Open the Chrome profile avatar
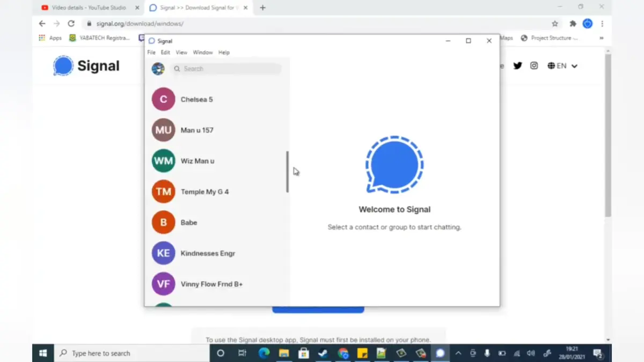The height and width of the screenshot is (362, 644). click(588, 24)
